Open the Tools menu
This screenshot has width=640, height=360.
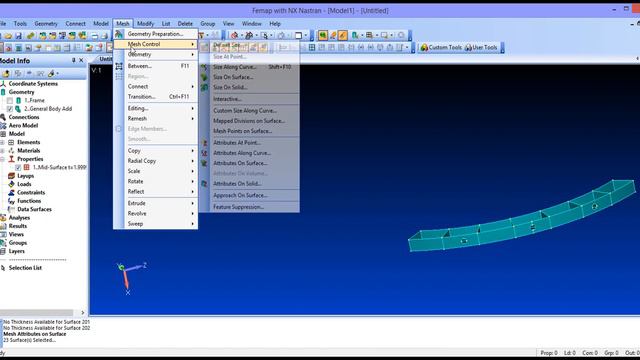tap(20, 24)
